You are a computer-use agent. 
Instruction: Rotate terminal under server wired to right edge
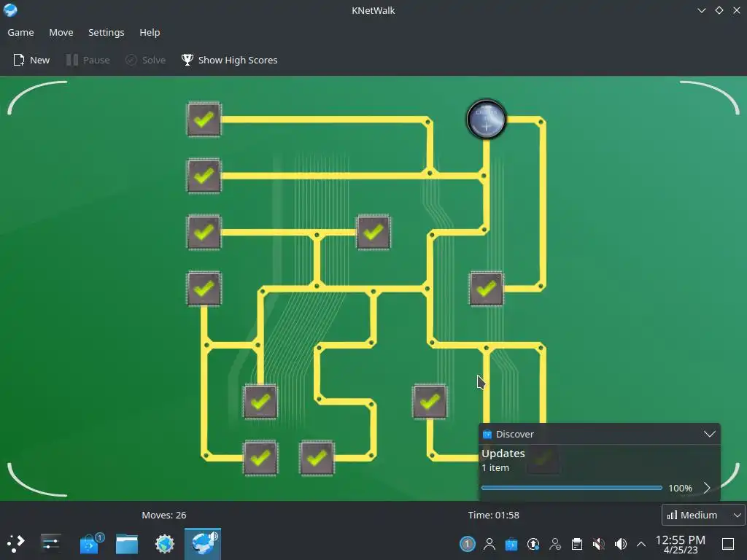487,289
